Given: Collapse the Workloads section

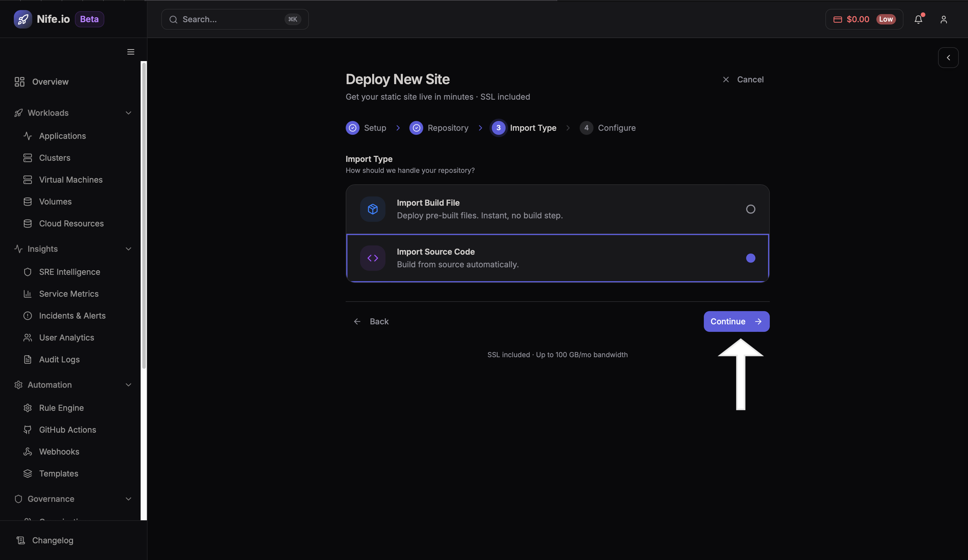Looking at the screenshot, I should point(128,113).
